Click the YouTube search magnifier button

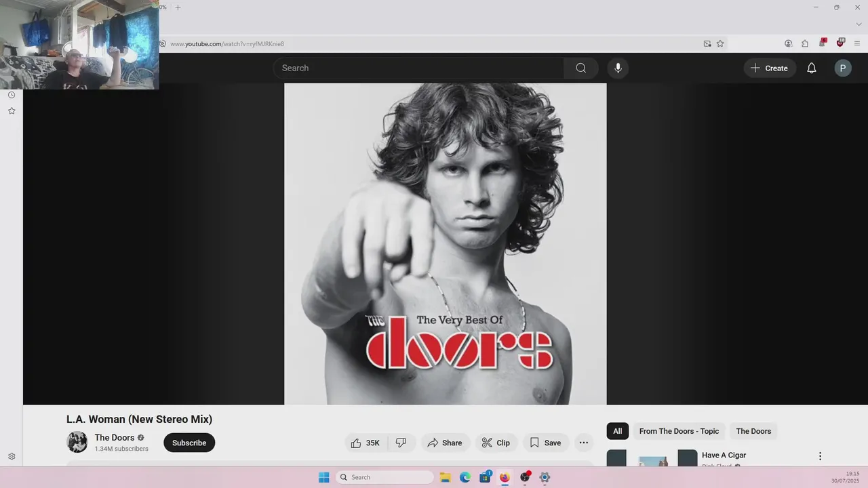(x=580, y=68)
